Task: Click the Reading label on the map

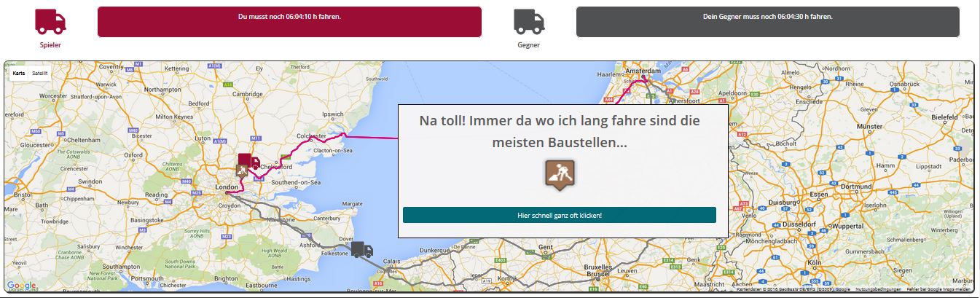Action: tap(156, 195)
